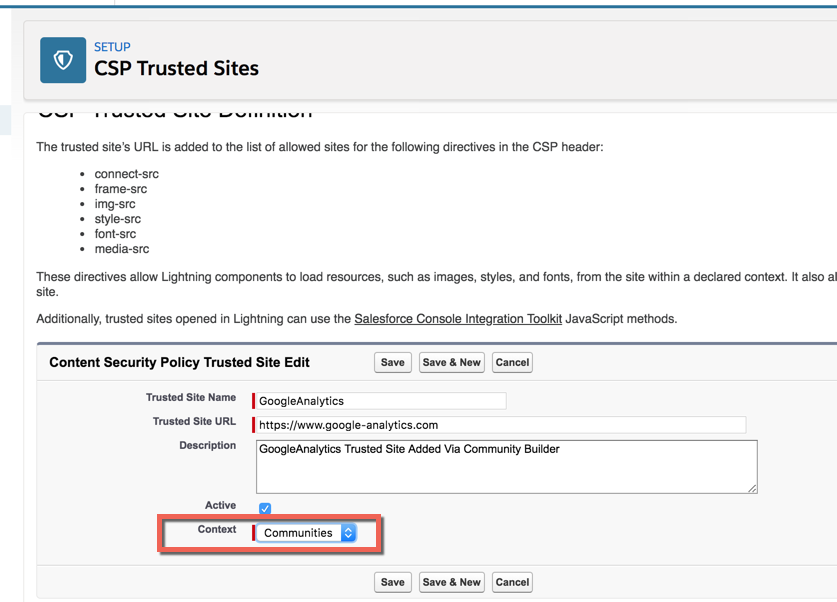Focus the Trusted Site Name field
This screenshot has height=602, width=837.
[381, 401]
